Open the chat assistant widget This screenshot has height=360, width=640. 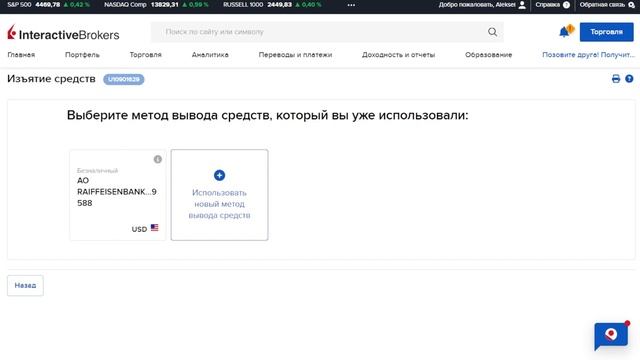pos(611,336)
